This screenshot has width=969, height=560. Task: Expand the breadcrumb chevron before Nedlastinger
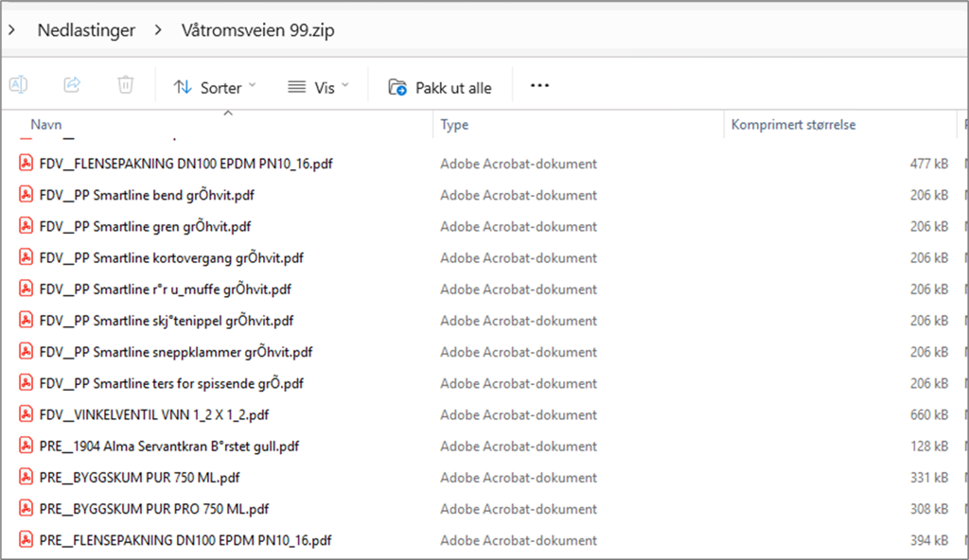11,30
